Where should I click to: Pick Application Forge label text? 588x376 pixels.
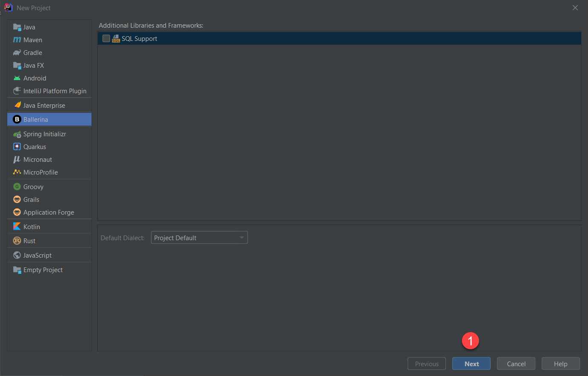[49, 212]
